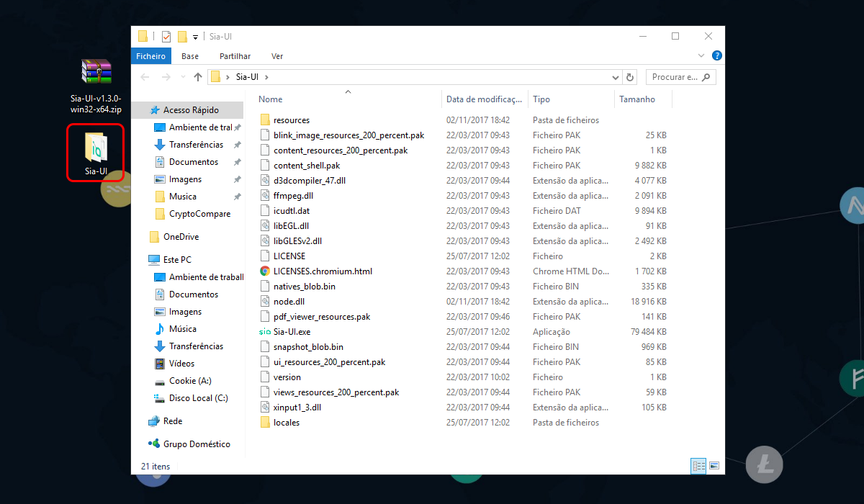Click the Música note icon under Este PC
Screen dimensions: 864x504
pos(160,329)
